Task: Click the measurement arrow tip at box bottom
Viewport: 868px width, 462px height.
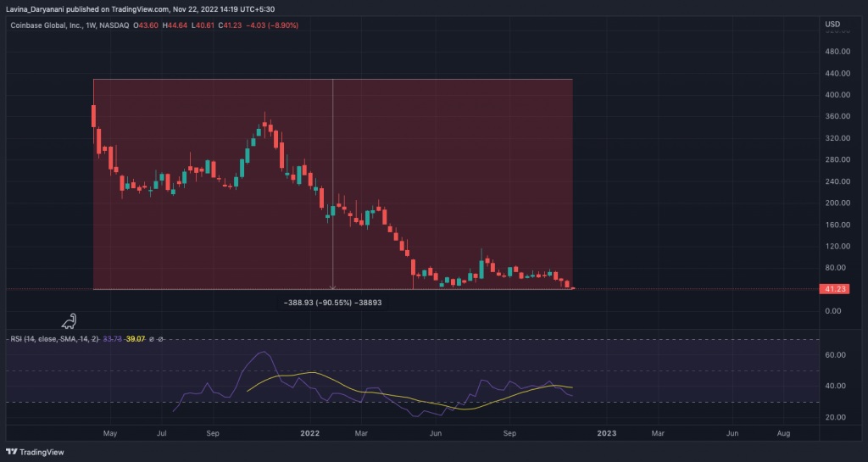Action: 332,288
